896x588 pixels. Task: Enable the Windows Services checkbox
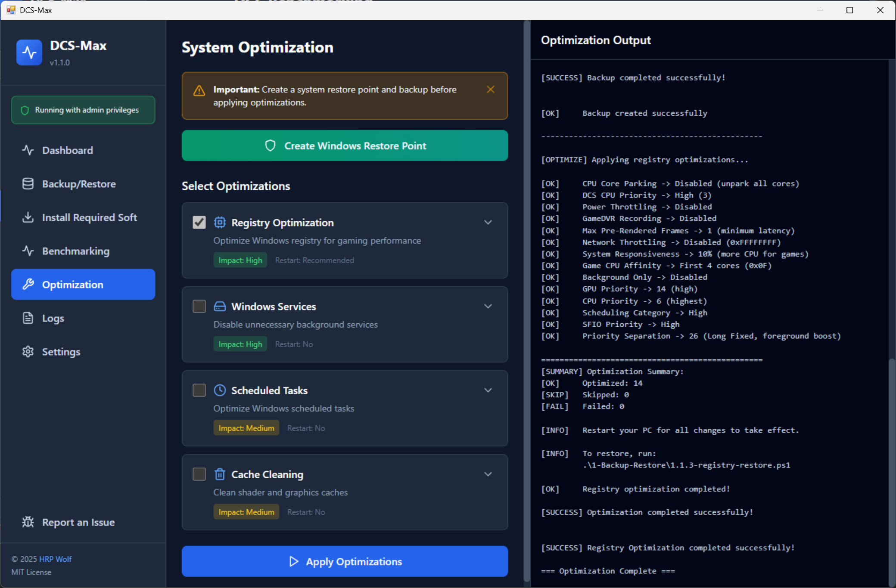199,306
